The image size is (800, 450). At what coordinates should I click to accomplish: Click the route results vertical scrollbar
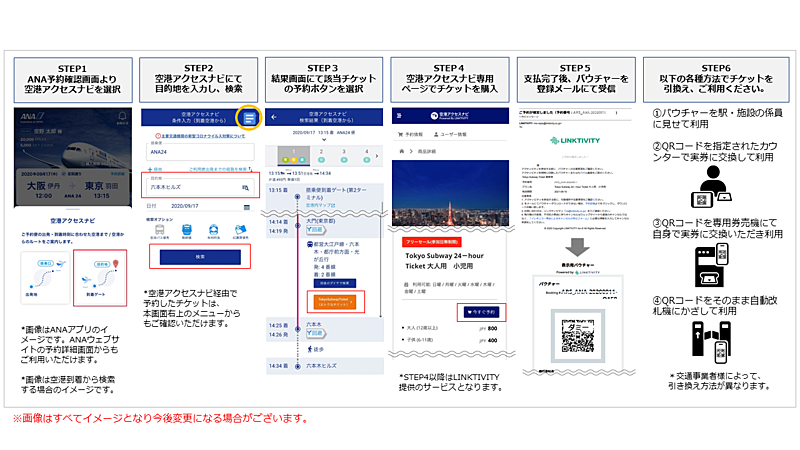(x=381, y=260)
